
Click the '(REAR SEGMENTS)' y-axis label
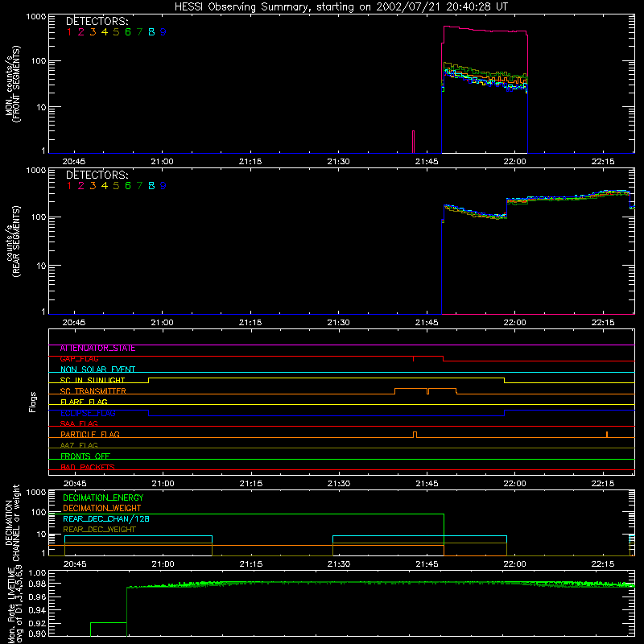[16, 242]
